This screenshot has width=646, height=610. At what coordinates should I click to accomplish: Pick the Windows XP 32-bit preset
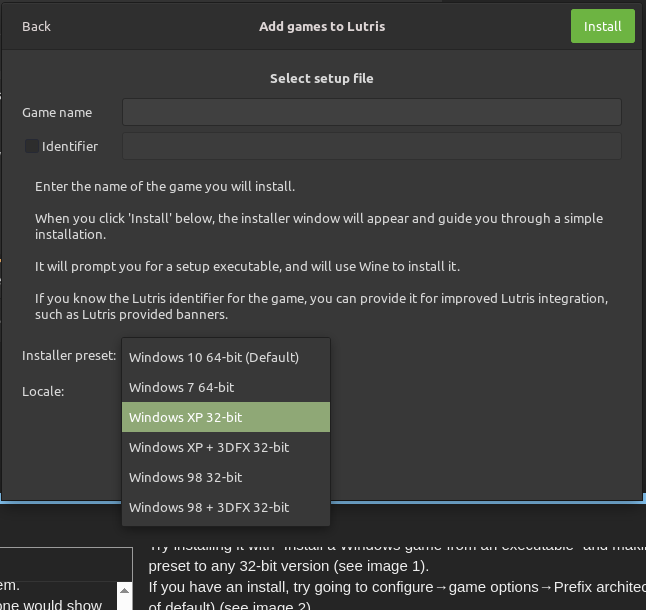pyautogui.click(x=226, y=417)
